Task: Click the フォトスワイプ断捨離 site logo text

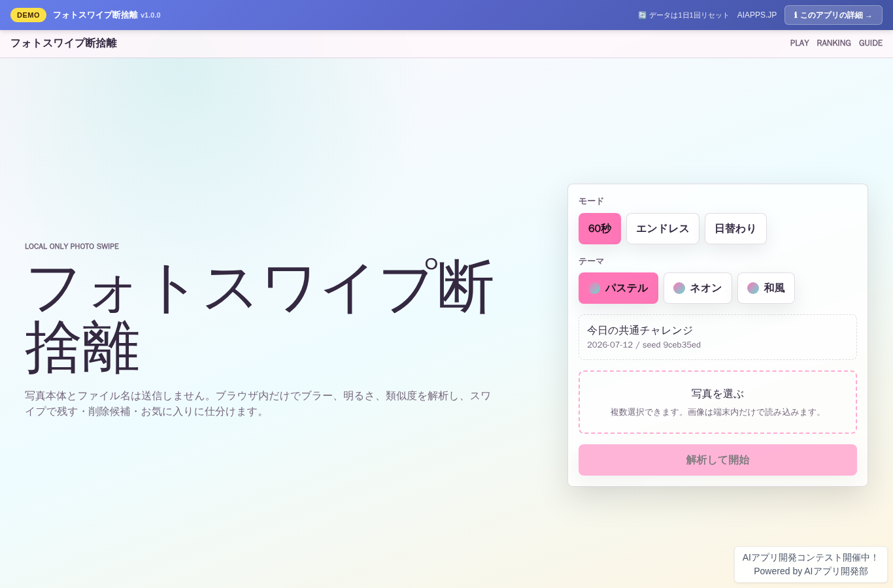Action: click(63, 43)
